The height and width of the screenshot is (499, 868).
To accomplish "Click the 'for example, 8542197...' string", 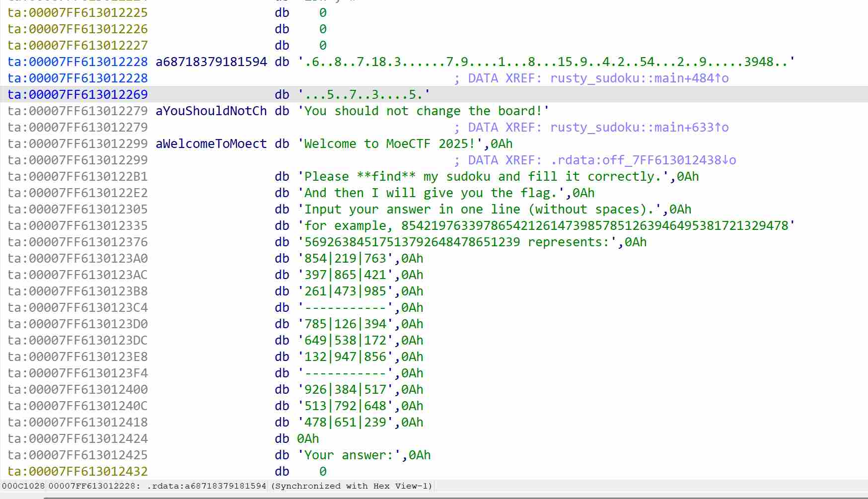I will click(546, 226).
